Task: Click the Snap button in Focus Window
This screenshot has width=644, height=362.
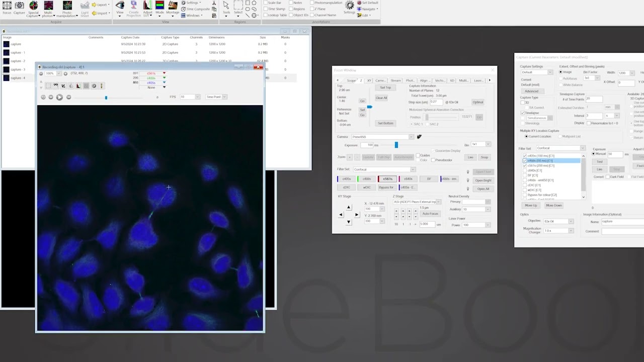Action: [484, 157]
